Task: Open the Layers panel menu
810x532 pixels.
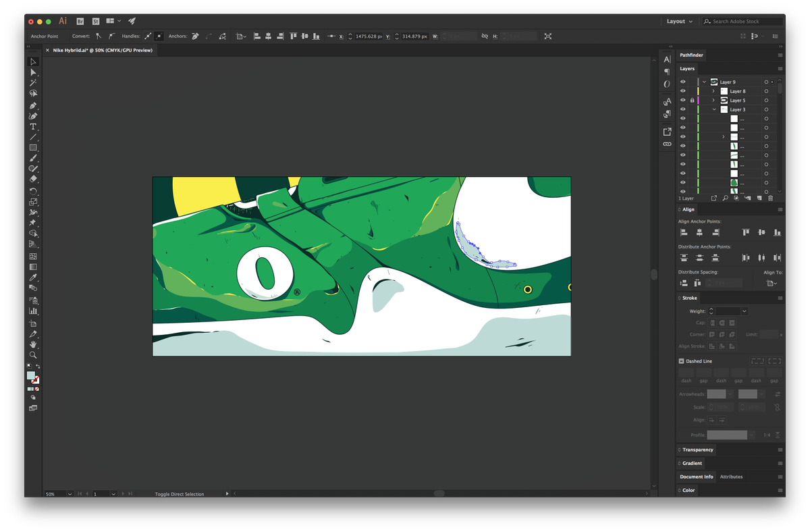Action: coord(780,68)
